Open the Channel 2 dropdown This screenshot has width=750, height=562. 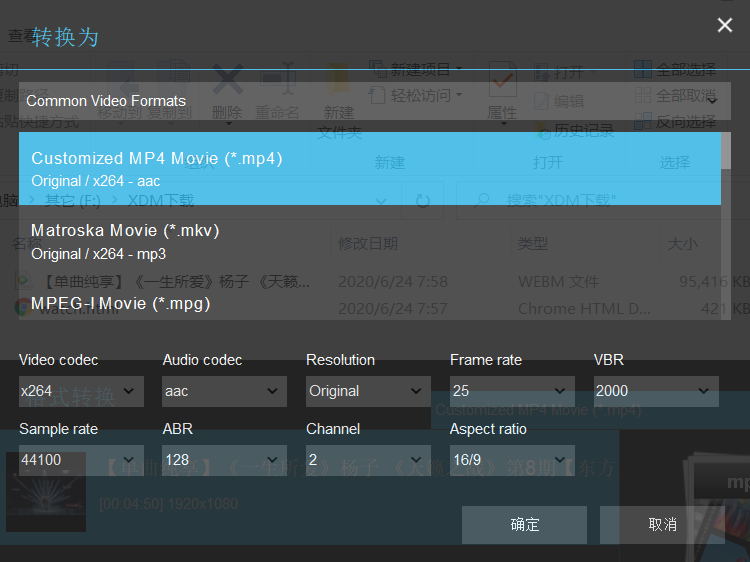click(x=368, y=460)
